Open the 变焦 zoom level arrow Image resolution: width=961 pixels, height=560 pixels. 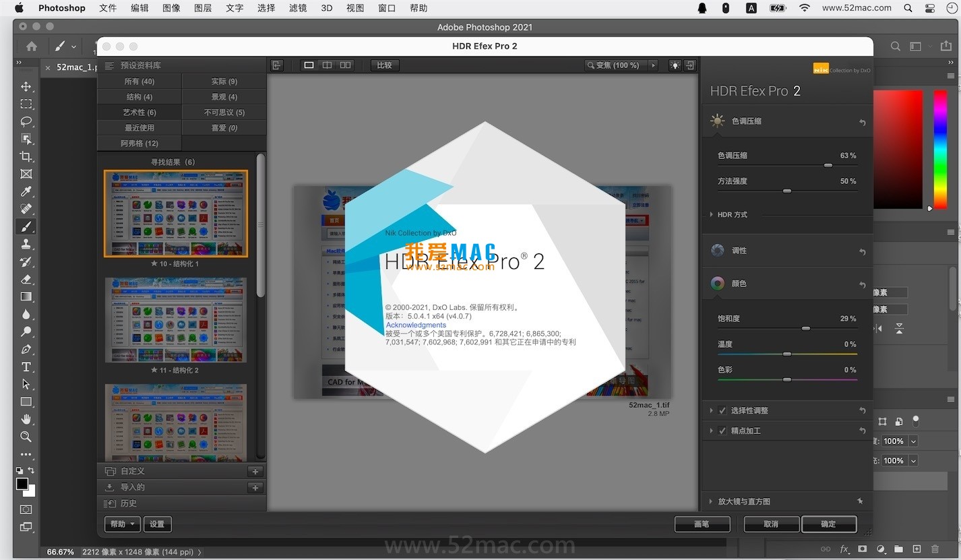coord(652,65)
